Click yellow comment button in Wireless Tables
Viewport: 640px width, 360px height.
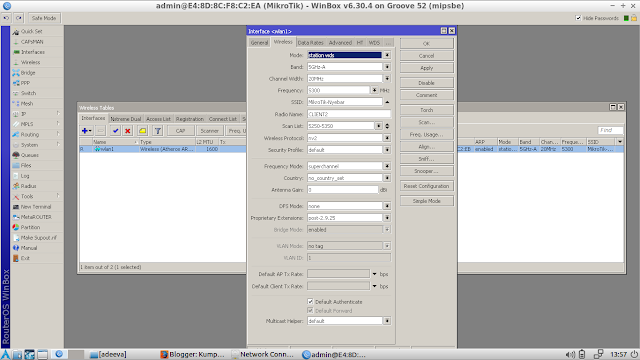click(x=142, y=131)
